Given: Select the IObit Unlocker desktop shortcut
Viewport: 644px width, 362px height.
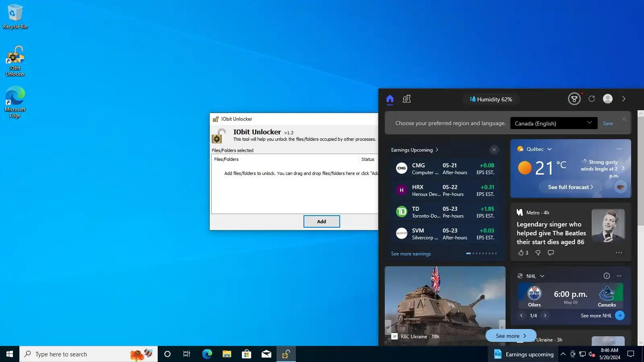Looking at the screenshot, I should pyautogui.click(x=15, y=61).
